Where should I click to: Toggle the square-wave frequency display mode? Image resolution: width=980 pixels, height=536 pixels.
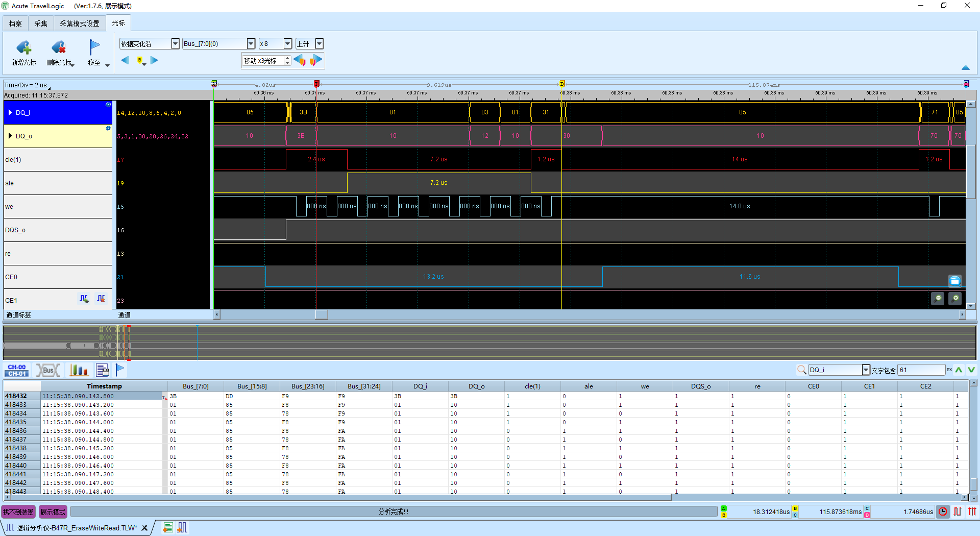pos(958,511)
